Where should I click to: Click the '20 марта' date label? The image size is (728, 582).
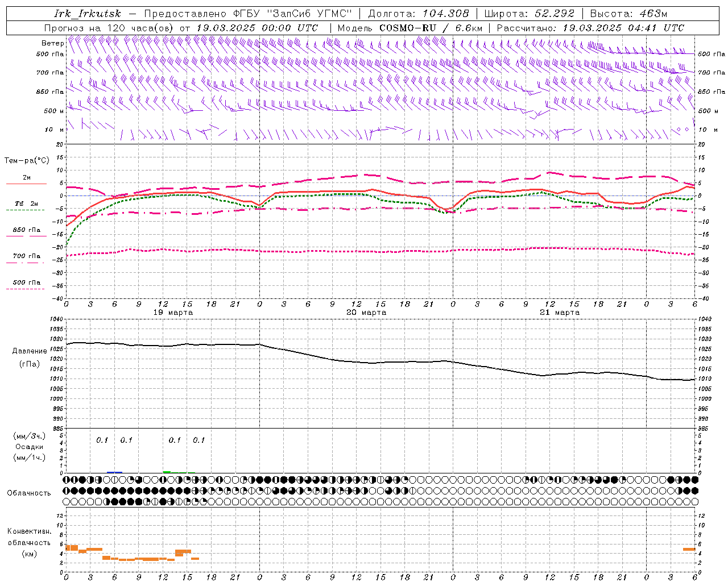366,313
